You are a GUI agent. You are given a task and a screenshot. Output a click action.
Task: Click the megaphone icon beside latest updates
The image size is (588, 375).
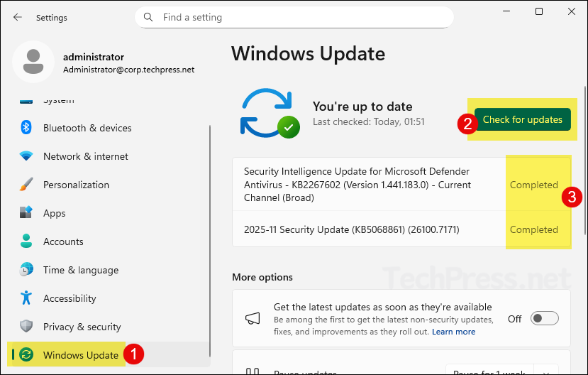pyautogui.click(x=253, y=319)
